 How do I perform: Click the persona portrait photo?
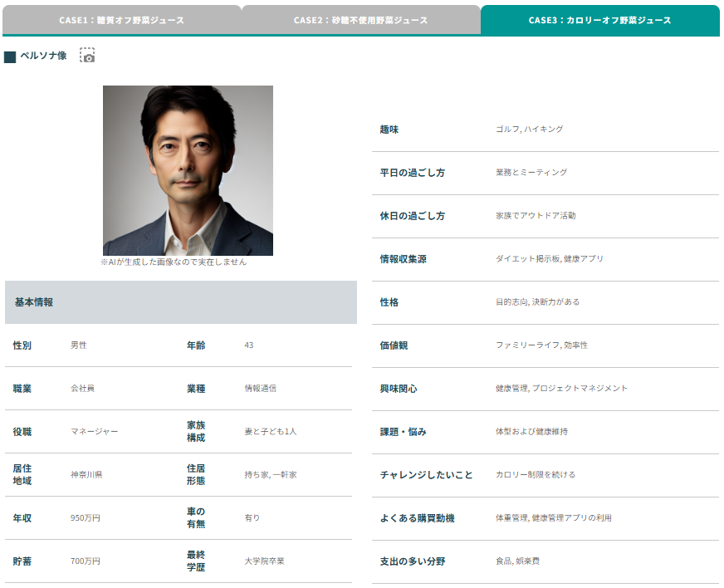pos(188,170)
